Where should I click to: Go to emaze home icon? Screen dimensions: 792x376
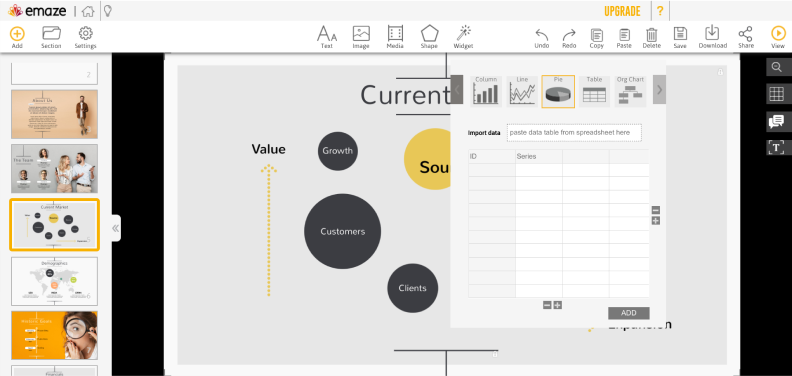pyautogui.click(x=88, y=11)
